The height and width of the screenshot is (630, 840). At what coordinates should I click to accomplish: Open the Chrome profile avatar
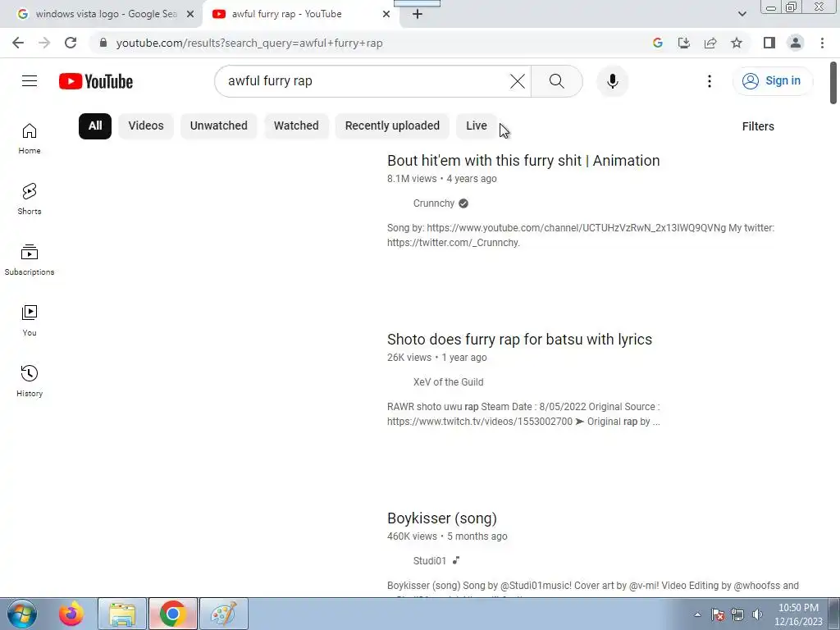[796, 43]
